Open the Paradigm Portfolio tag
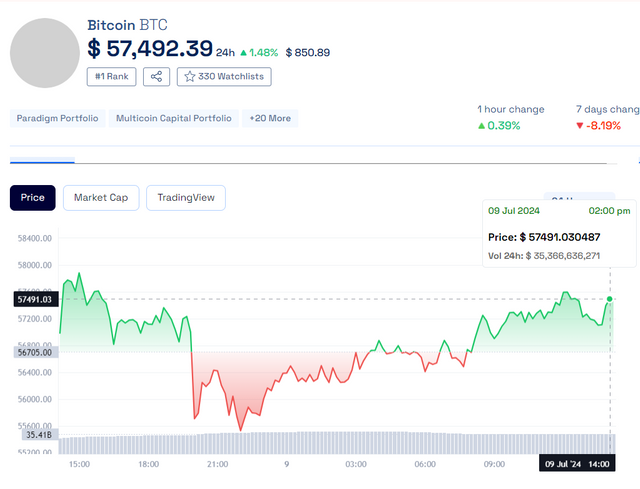The height and width of the screenshot is (489, 640). (x=57, y=118)
